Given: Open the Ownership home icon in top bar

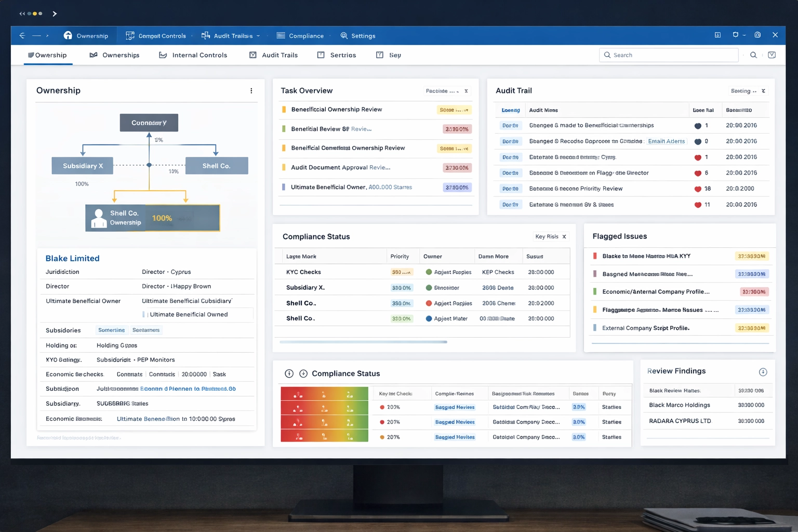Looking at the screenshot, I should 68,35.
